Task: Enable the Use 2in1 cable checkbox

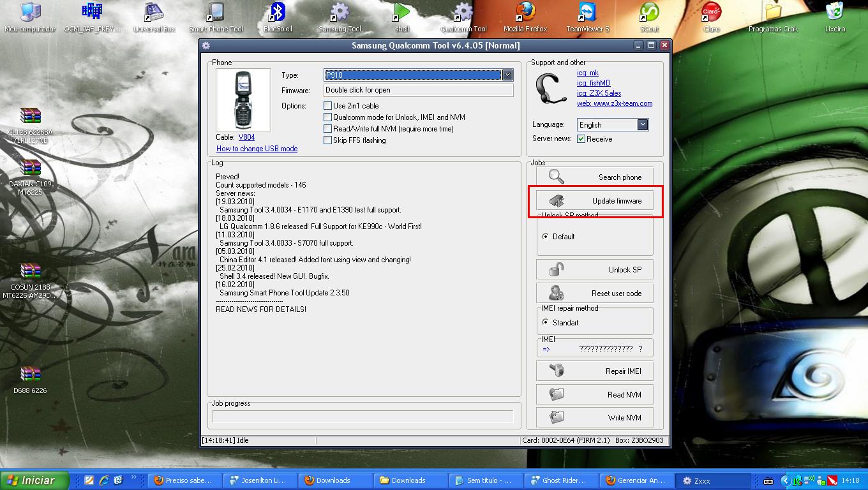Action: [x=328, y=106]
